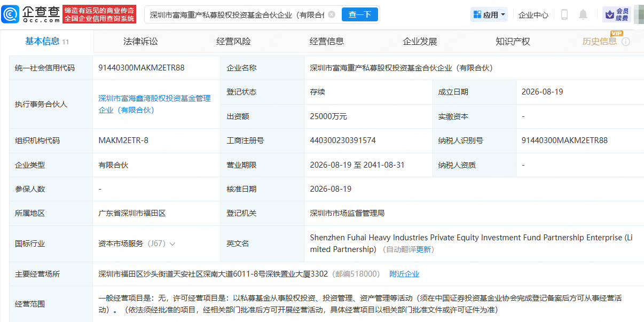
Task: Select the region 广东省深圳市福田区
Action: coord(132,213)
